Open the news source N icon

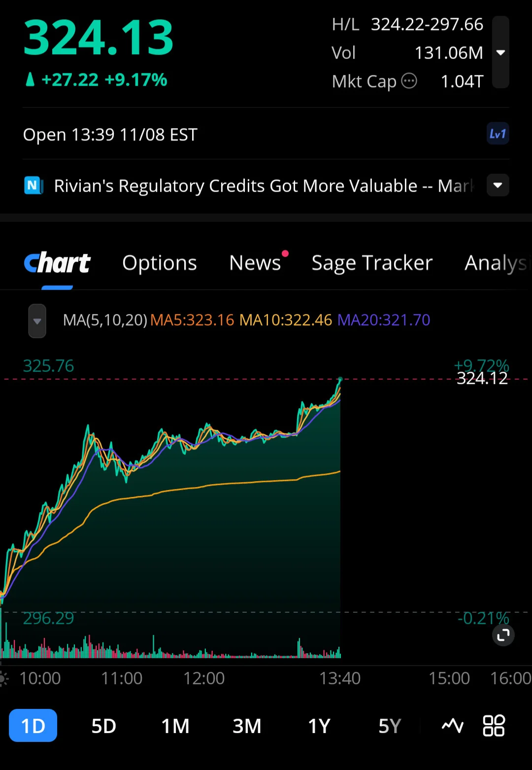(x=33, y=186)
